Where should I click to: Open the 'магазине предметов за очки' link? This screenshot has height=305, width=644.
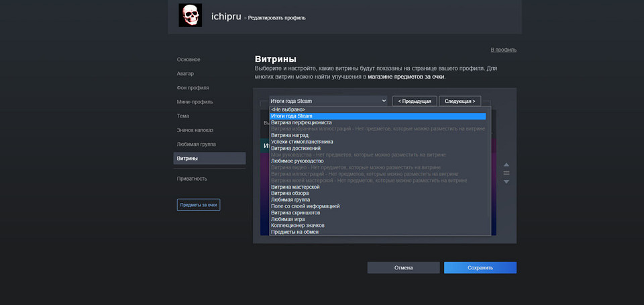(406, 77)
